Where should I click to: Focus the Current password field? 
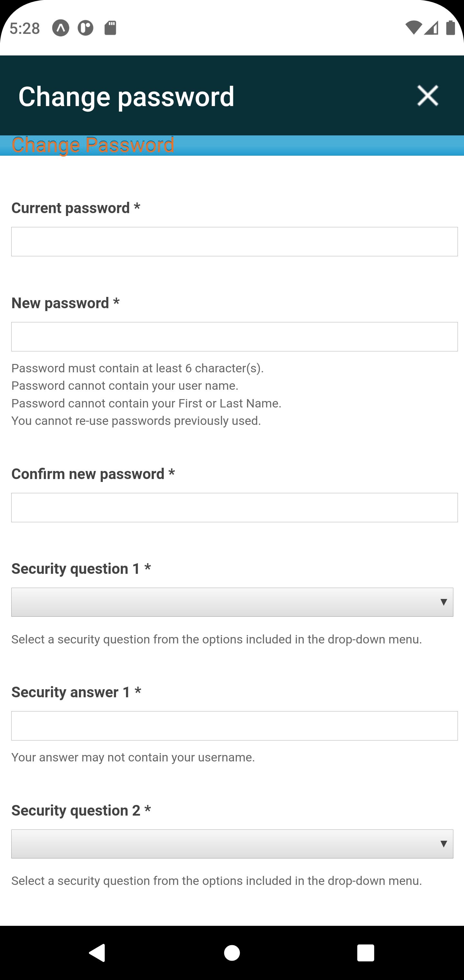pos(234,241)
